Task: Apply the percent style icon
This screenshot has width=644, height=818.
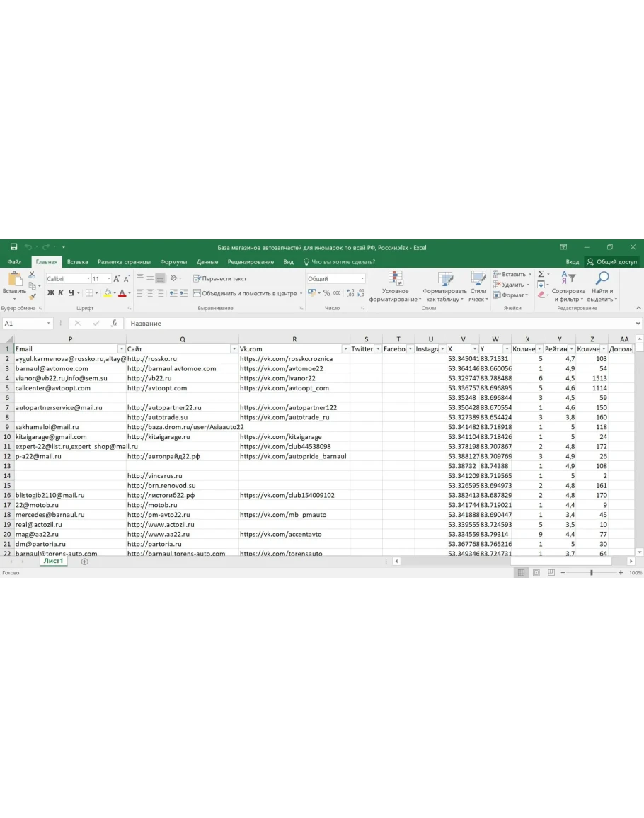Action: click(326, 293)
